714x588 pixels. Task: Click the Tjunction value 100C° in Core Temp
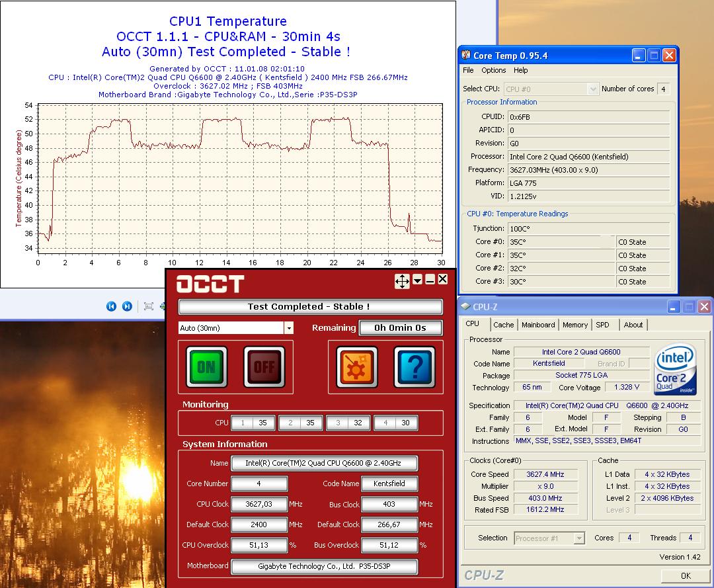point(589,229)
